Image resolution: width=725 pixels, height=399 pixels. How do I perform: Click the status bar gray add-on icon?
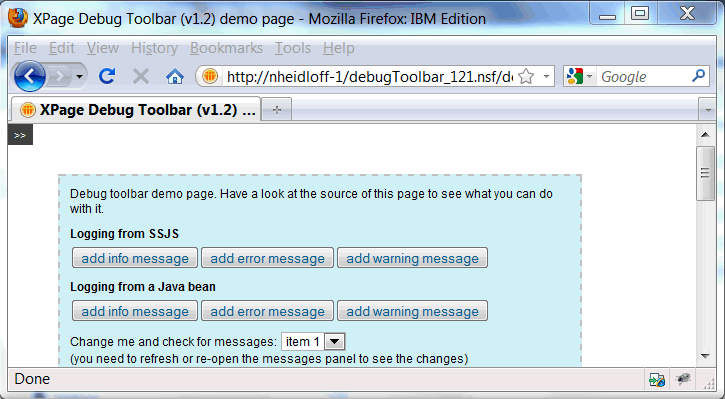pos(683,379)
